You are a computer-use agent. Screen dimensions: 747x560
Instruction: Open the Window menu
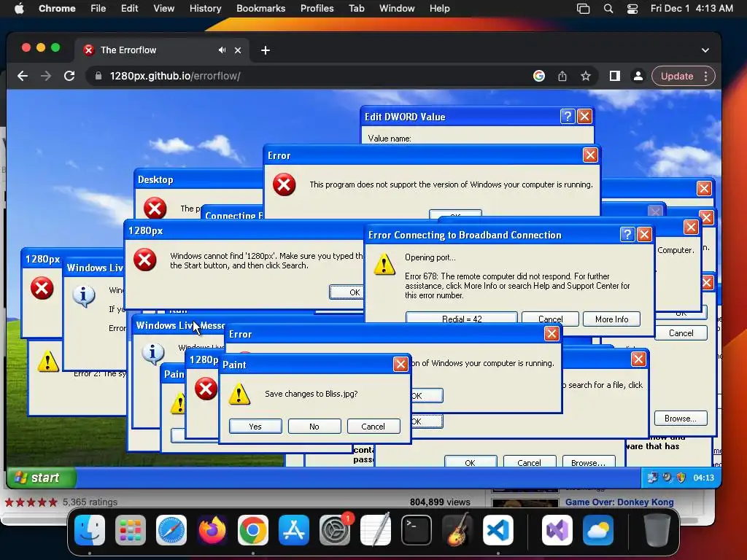397,9
